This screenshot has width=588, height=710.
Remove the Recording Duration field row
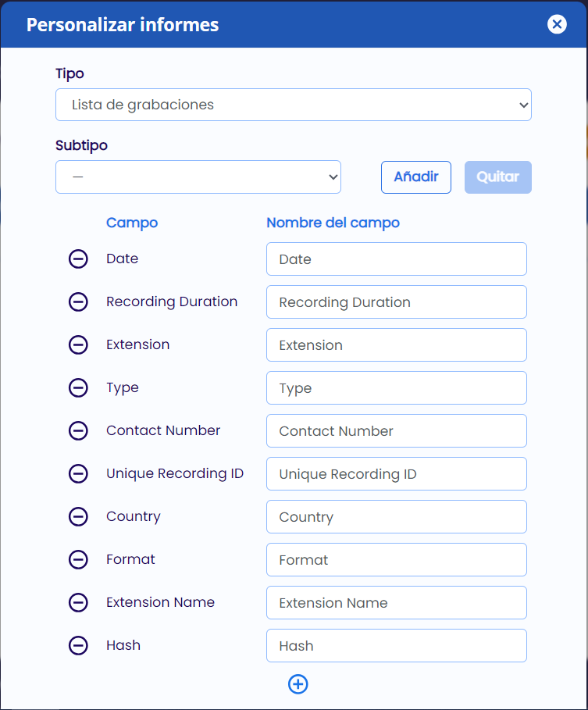[x=78, y=302]
